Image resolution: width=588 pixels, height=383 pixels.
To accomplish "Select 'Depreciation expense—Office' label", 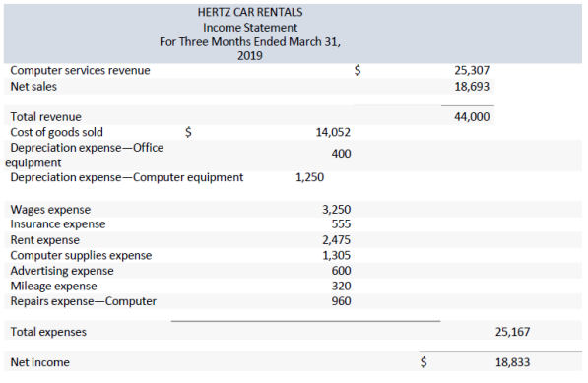I will (x=87, y=148).
